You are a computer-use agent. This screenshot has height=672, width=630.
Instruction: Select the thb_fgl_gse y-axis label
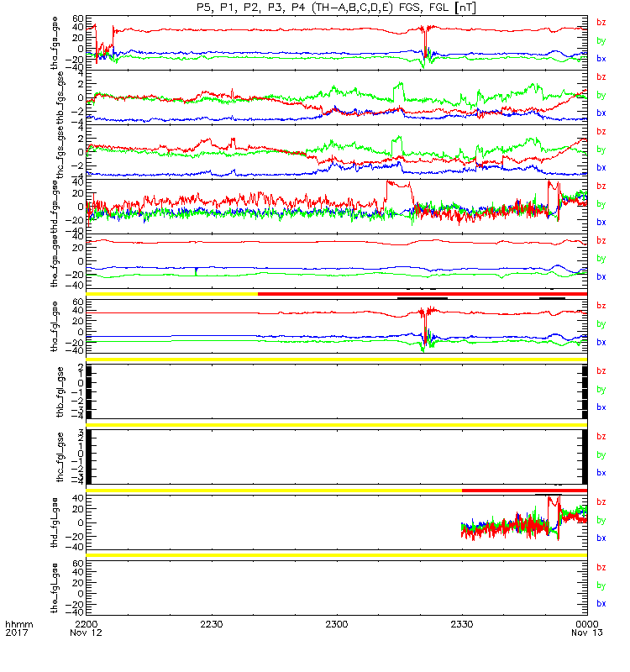60,391
